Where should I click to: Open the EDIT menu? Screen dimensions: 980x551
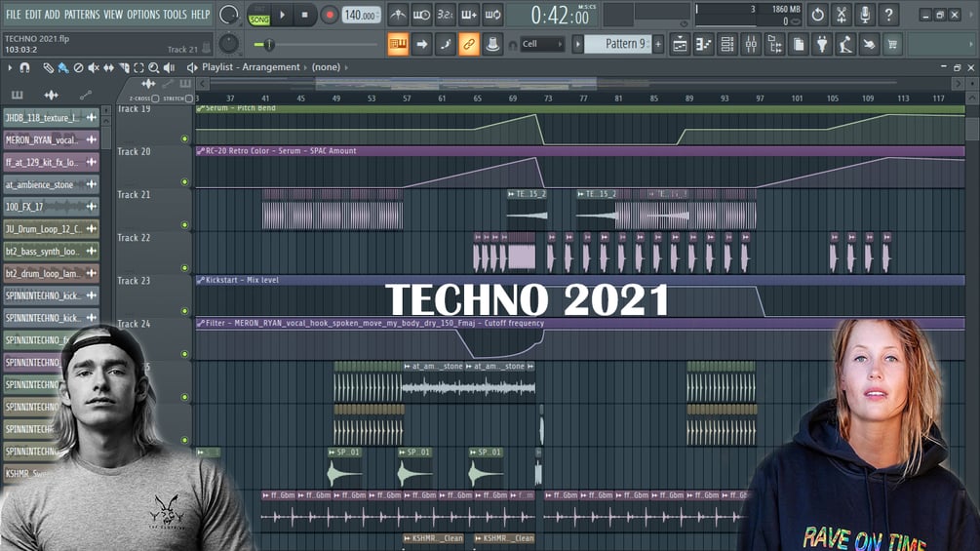(x=33, y=14)
